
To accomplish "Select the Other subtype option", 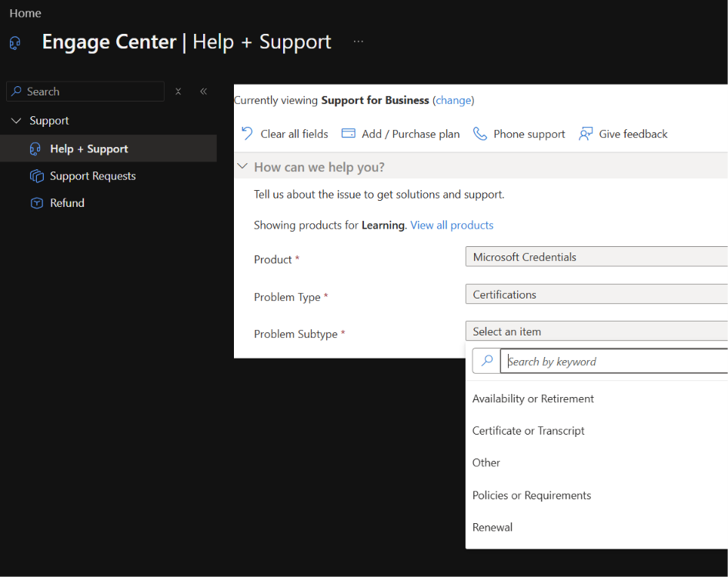I will [486, 463].
